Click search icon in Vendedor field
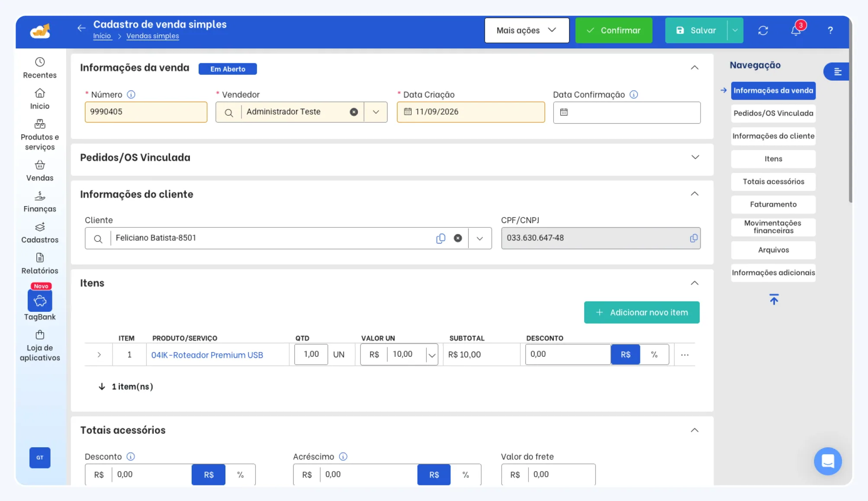The width and height of the screenshot is (868, 501). pos(228,113)
